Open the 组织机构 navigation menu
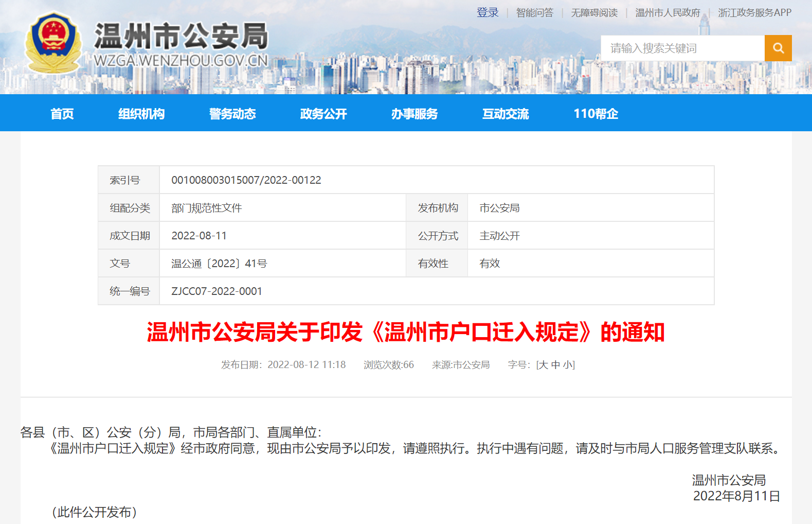 point(141,114)
